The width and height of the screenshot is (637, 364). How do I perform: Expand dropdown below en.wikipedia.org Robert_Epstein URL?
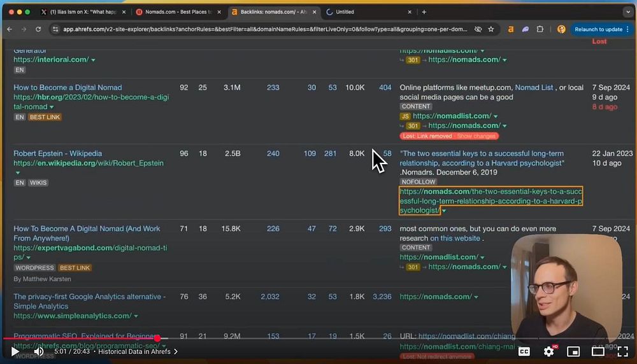point(17,173)
